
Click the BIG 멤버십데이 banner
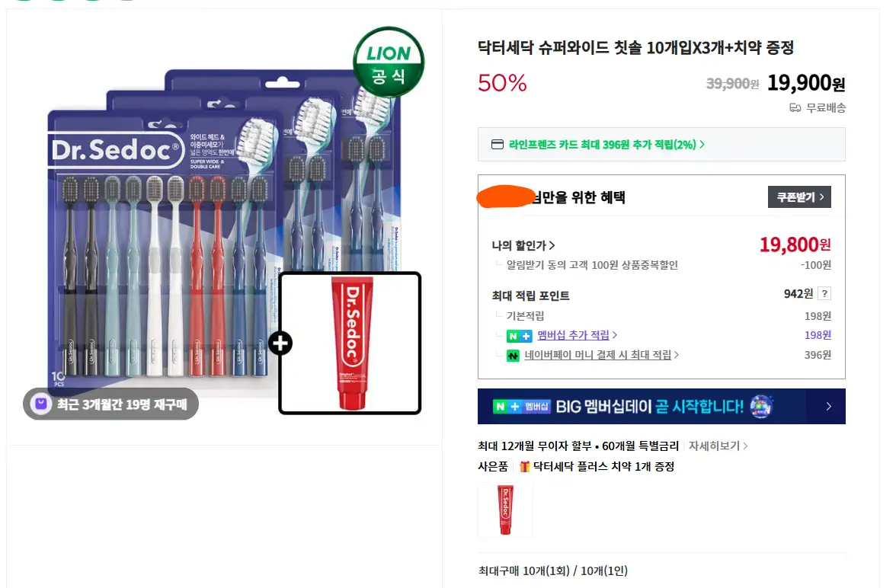[x=661, y=406]
